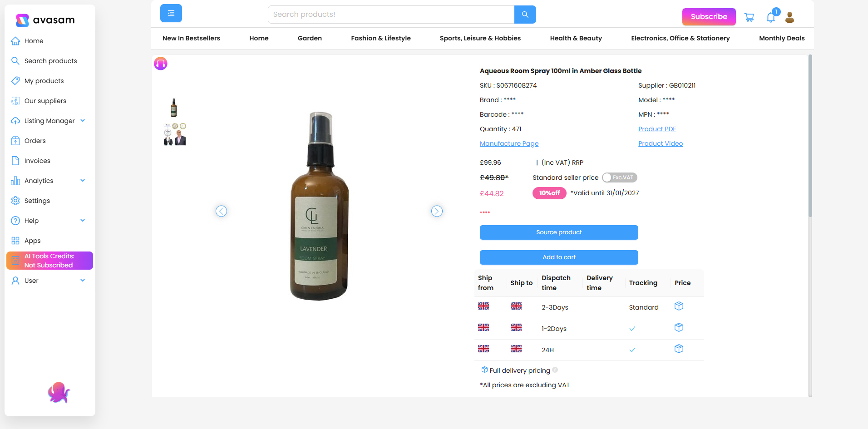Select the Orders sidebar icon

(15, 141)
